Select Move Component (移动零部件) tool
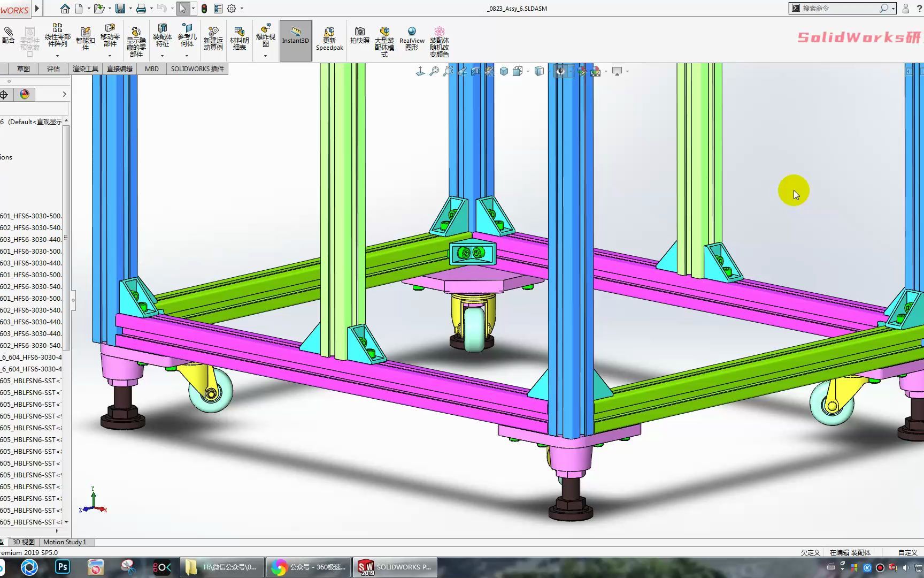924x578 pixels. click(x=110, y=35)
